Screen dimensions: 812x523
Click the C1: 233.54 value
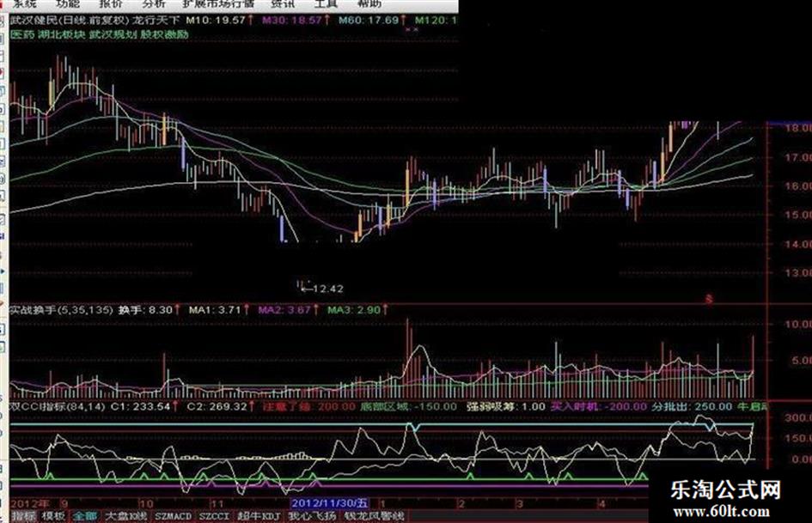coord(140,406)
